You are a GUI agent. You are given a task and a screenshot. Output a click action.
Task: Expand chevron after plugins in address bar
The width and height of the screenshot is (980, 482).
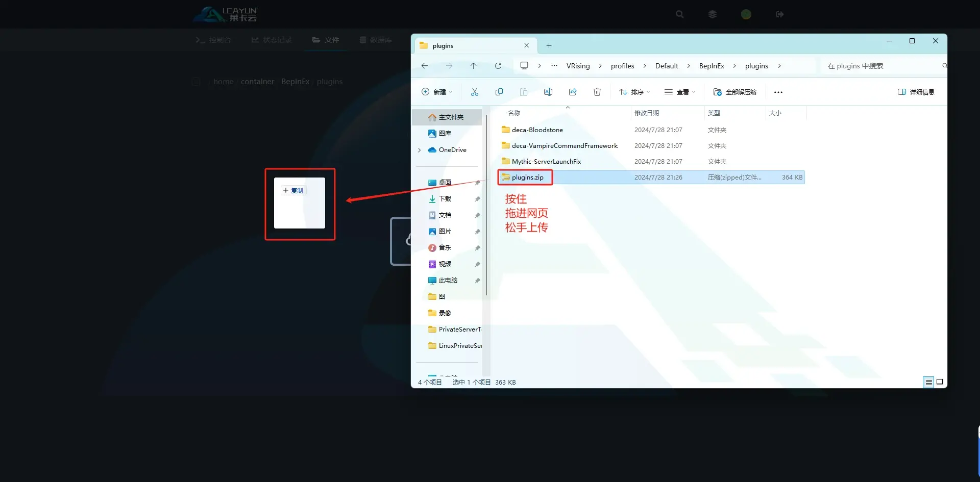[x=779, y=66]
